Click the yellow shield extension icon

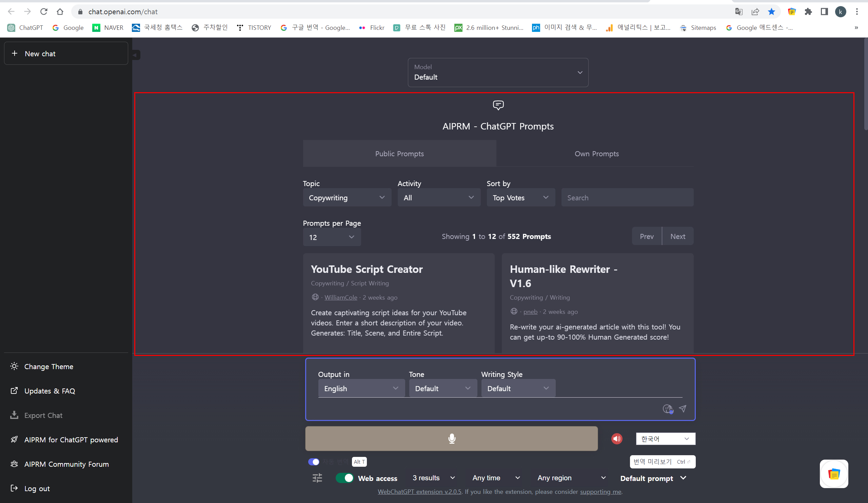click(x=791, y=12)
